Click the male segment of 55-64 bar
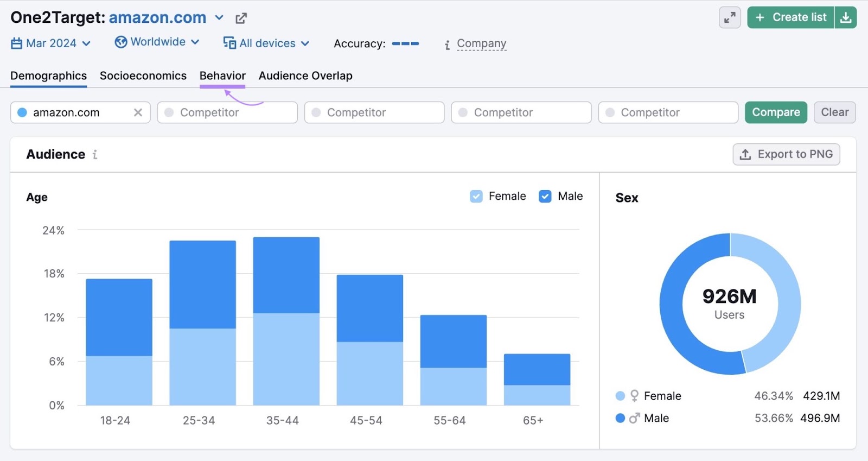868x461 pixels. coord(453,342)
